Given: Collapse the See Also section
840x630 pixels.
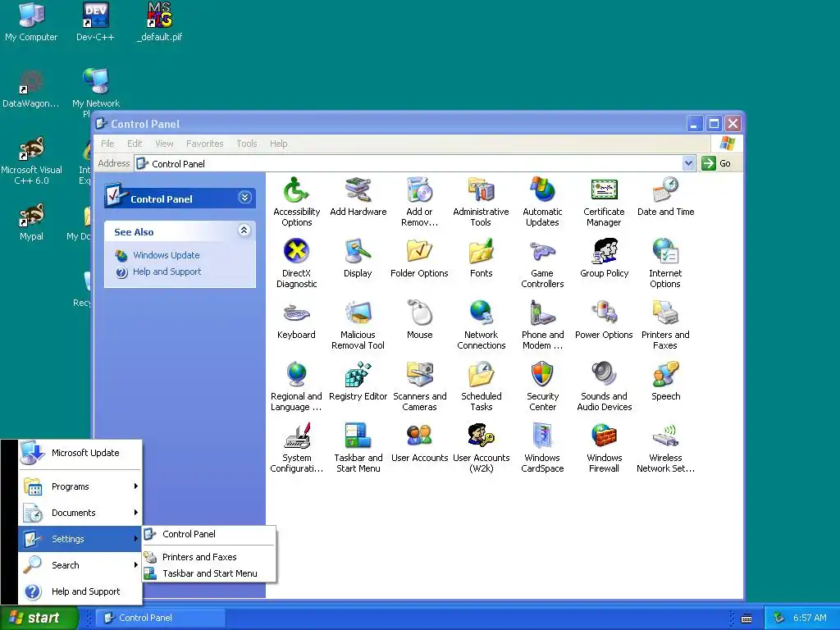Looking at the screenshot, I should point(244,231).
